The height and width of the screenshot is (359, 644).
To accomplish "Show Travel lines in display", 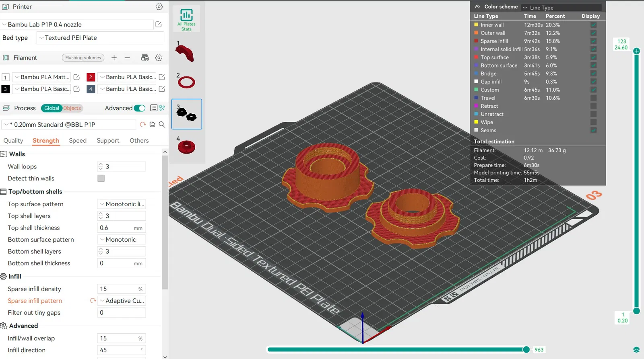I will click(x=593, y=98).
